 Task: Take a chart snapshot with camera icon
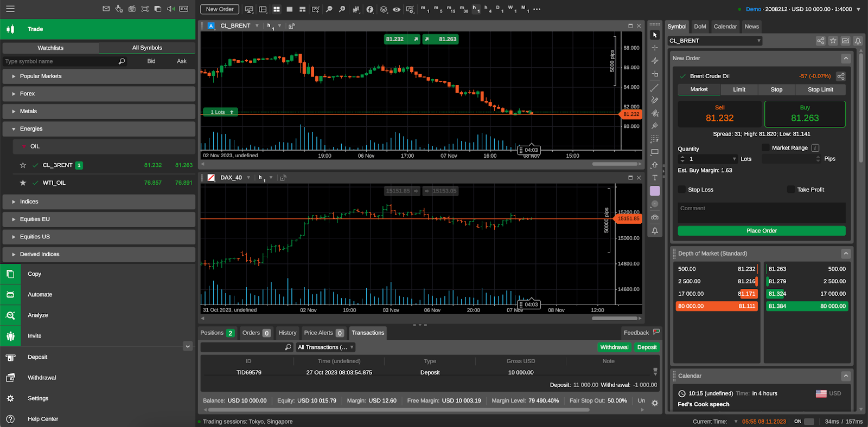655,217
